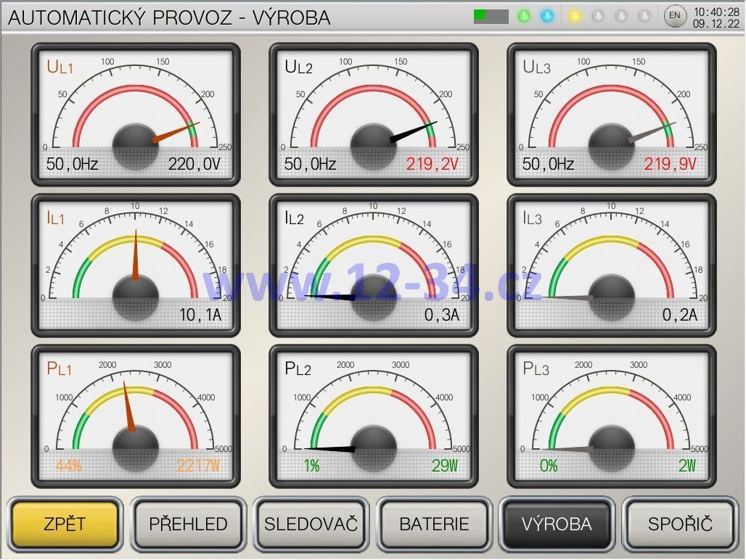Open the PL1 power gauge
Screen dimensions: 746x560
(x=135, y=416)
